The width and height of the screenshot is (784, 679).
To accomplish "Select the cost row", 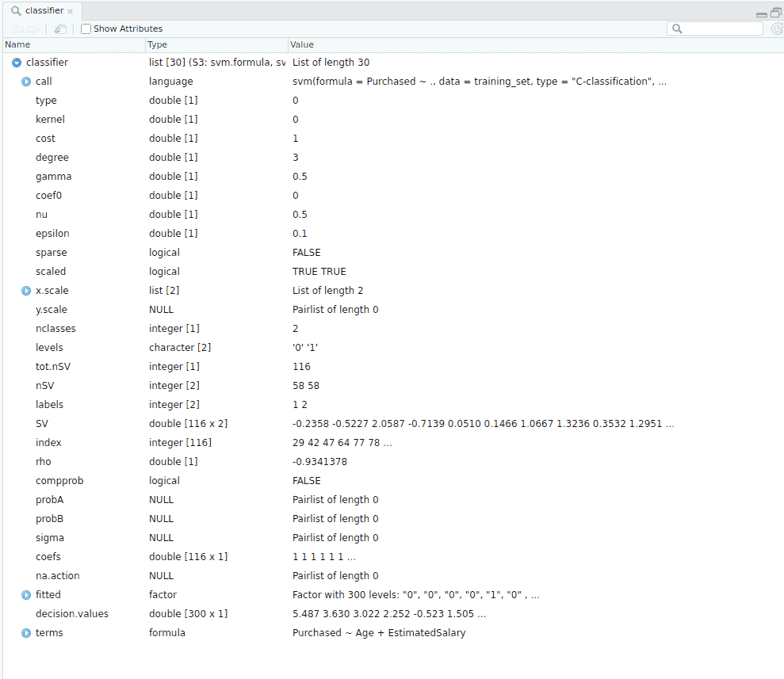I will pos(393,139).
